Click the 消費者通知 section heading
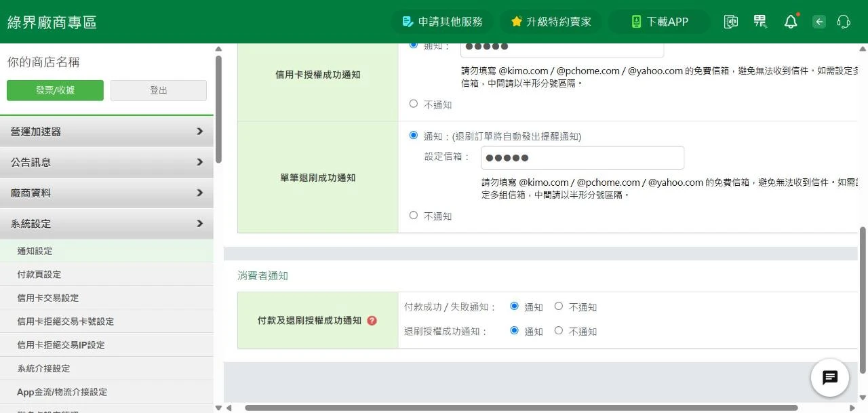The height and width of the screenshot is (413, 868). 262,275
